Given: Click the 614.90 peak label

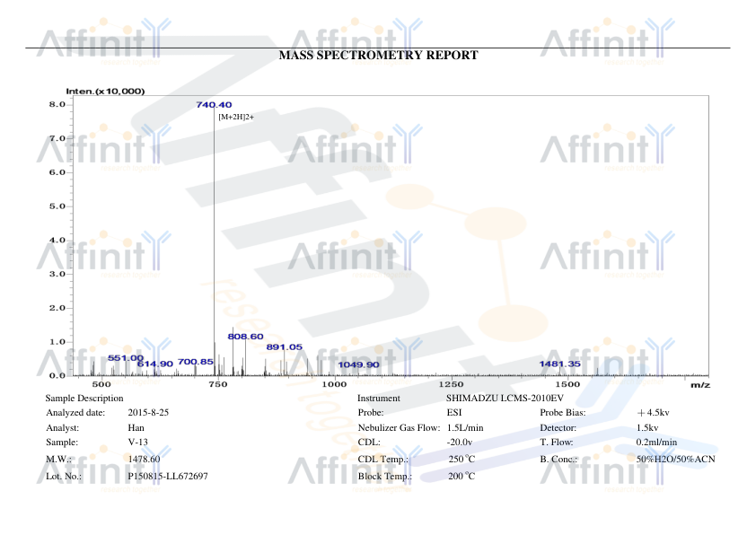Looking at the screenshot, I should (155, 364).
